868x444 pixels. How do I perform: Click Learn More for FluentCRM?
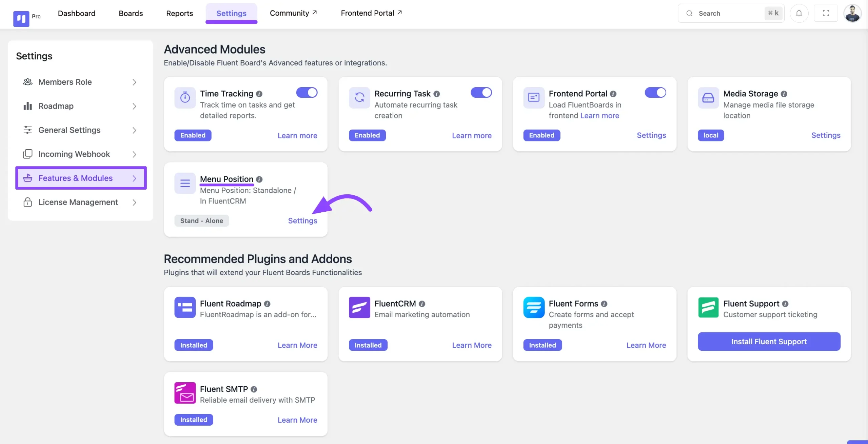472,345
